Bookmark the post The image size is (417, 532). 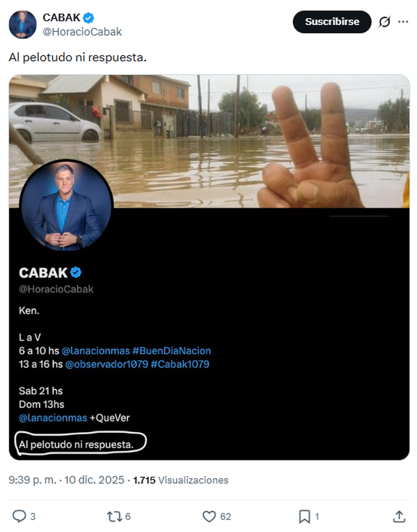coord(303,516)
